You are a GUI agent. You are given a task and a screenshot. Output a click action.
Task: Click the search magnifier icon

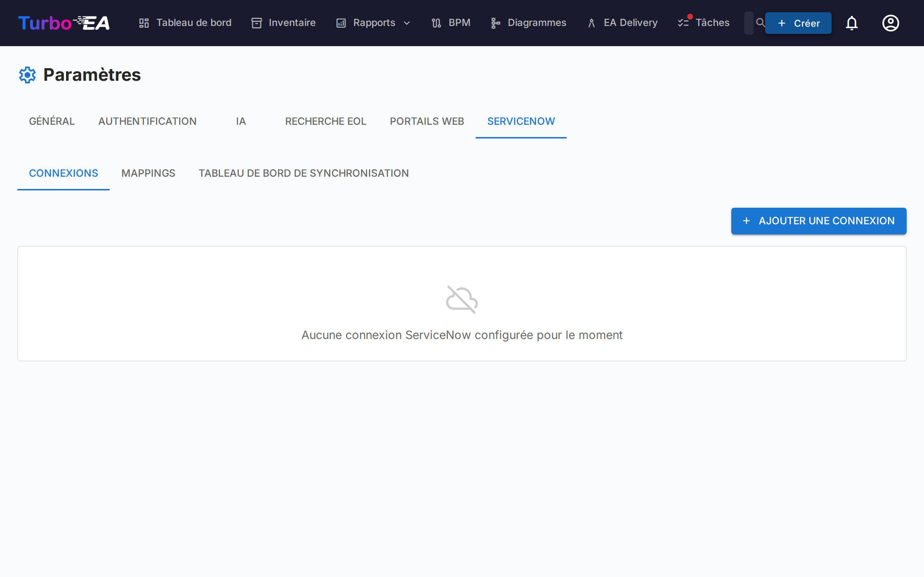[760, 23]
